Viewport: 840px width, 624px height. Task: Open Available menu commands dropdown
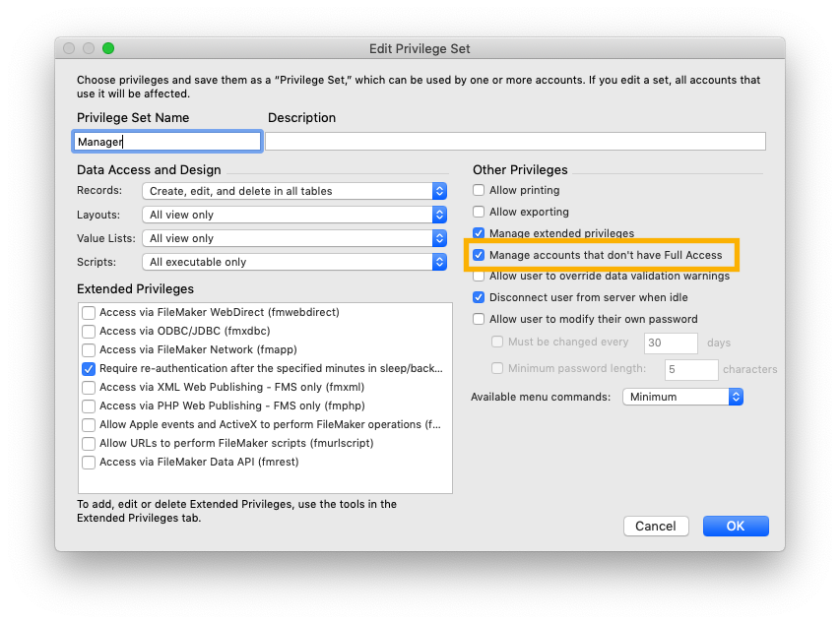point(682,397)
